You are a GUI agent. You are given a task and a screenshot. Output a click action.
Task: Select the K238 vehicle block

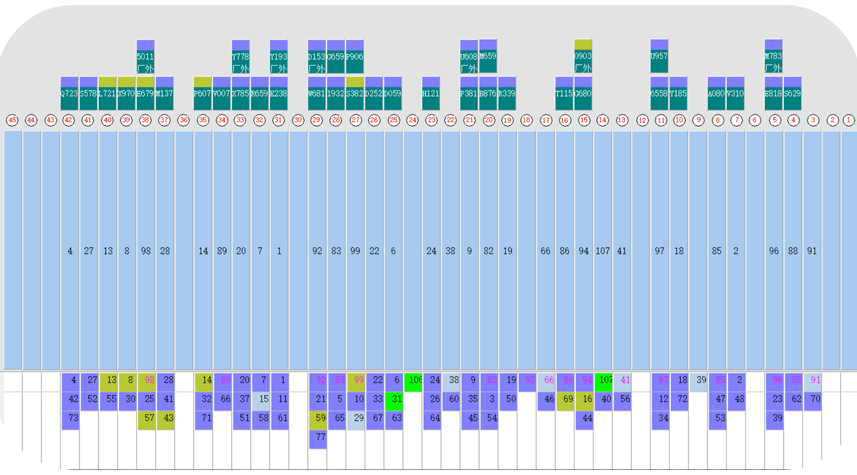tap(278, 93)
